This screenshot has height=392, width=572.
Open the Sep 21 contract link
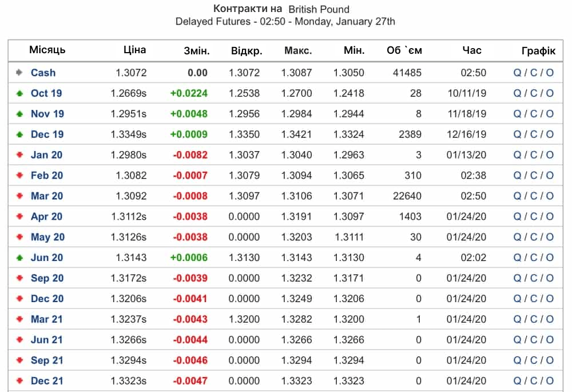(47, 361)
